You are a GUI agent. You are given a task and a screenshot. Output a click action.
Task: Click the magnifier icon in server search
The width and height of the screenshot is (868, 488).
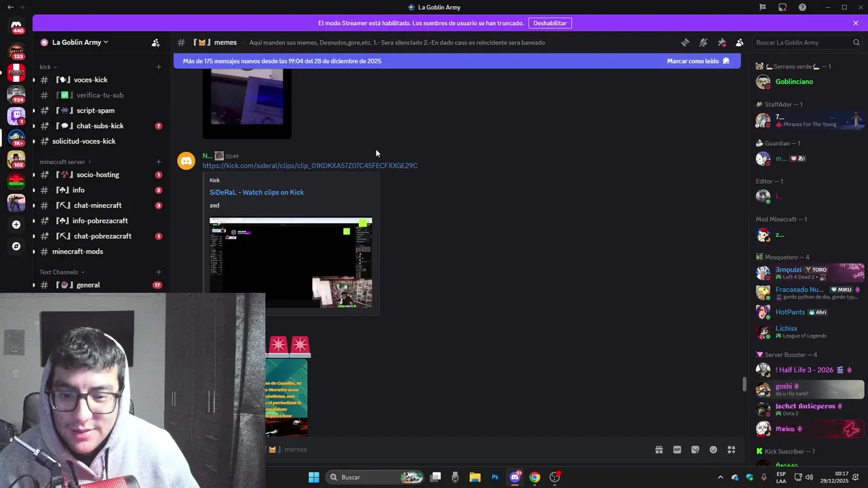pos(856,42)
